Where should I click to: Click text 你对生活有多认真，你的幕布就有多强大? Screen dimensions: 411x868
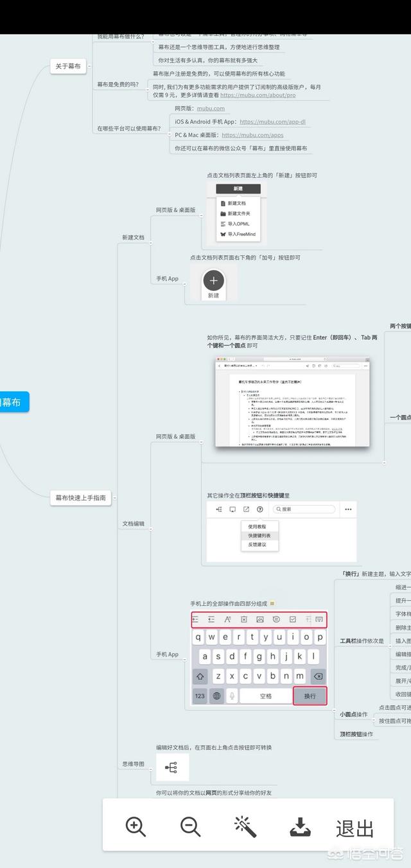click(207, 60)
